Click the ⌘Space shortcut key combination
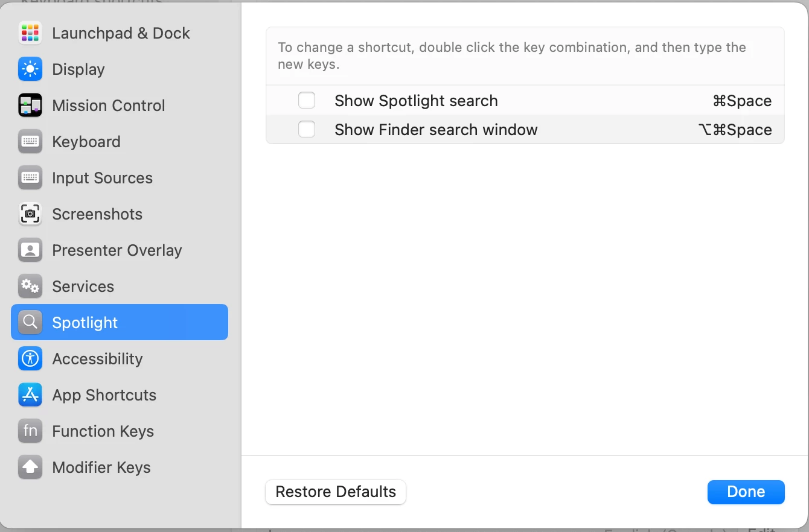809x532 pixels. coord(742,101)
